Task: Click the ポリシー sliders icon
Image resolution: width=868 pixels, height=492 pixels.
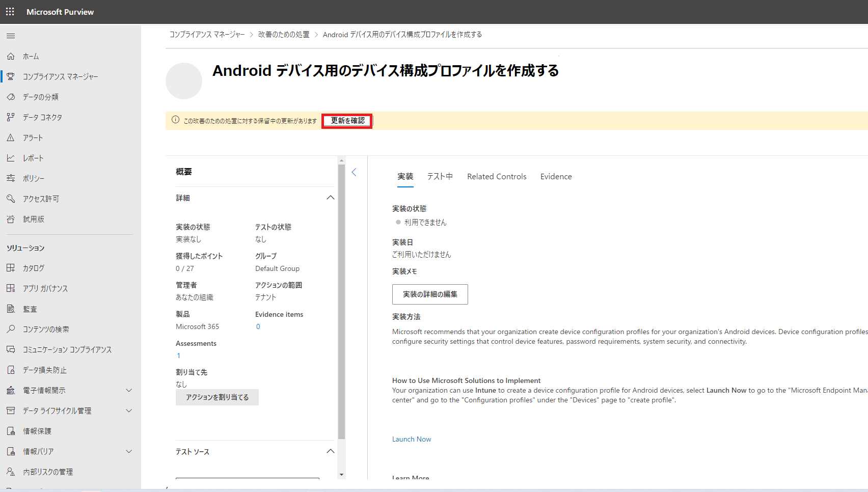Action: click(x=11, y=178)
